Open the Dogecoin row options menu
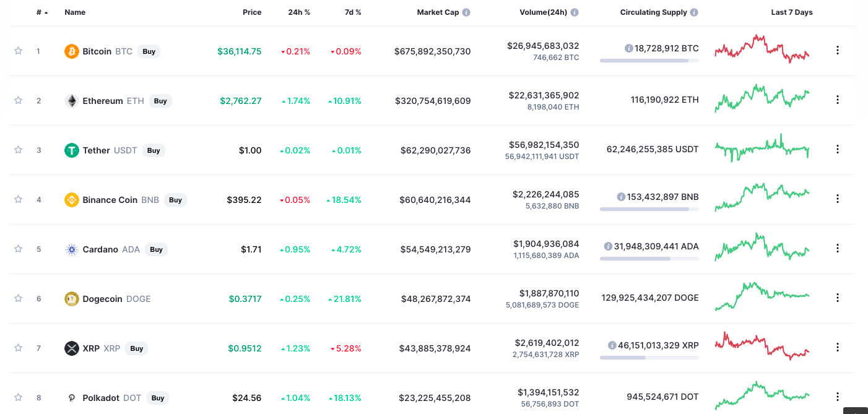Viewport: 868px width, 414px height. pyautogui.click(x=838, y=298)
